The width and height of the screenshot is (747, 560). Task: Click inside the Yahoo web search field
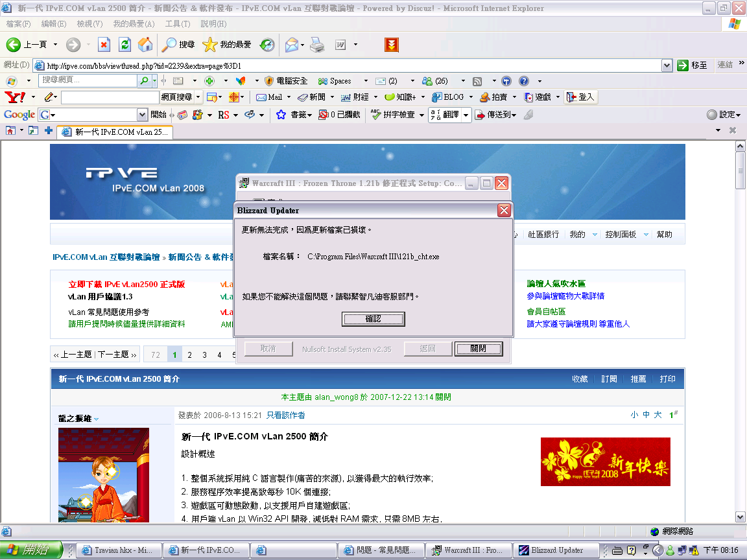(x=110, y=97)
